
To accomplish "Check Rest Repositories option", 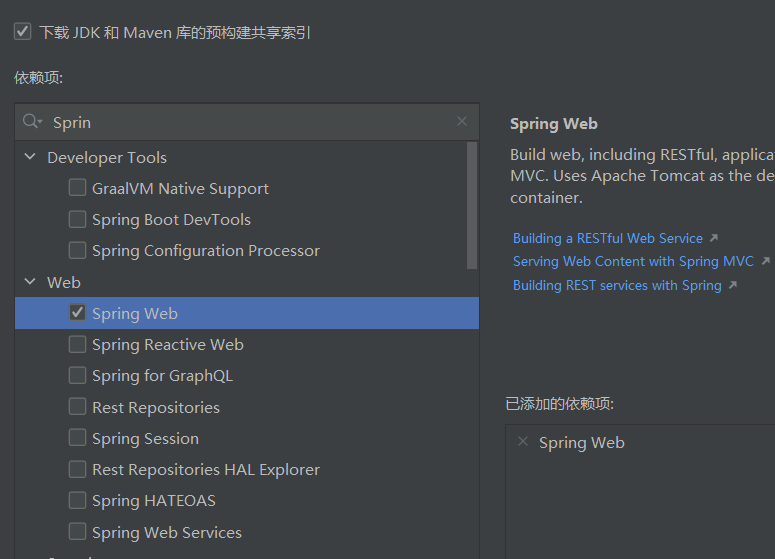I will (x=78, y=407).
